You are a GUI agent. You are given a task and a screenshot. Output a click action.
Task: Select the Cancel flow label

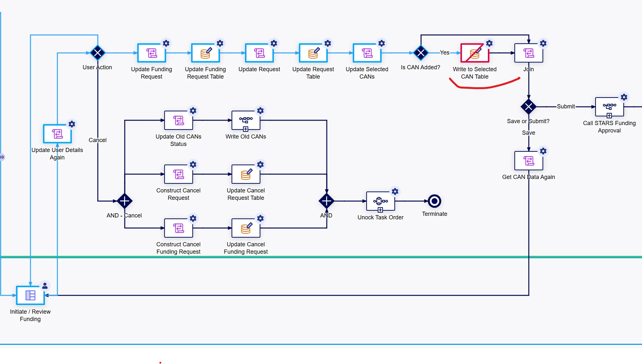[97, 140]
